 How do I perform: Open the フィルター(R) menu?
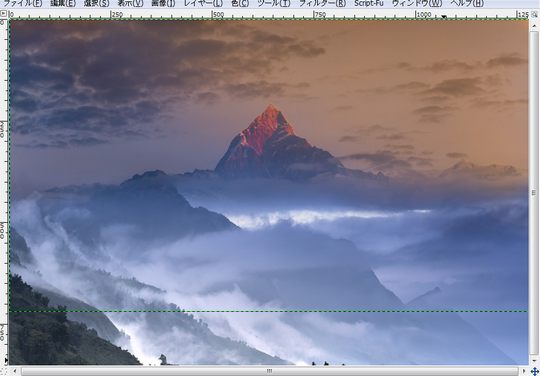click(x=322, y=3)
